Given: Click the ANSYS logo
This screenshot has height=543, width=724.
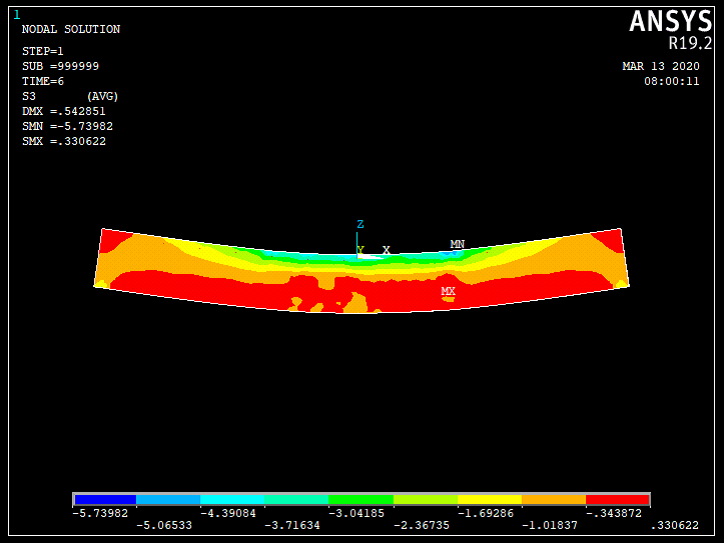Looking at the screenshot, I should click(670, 21).
